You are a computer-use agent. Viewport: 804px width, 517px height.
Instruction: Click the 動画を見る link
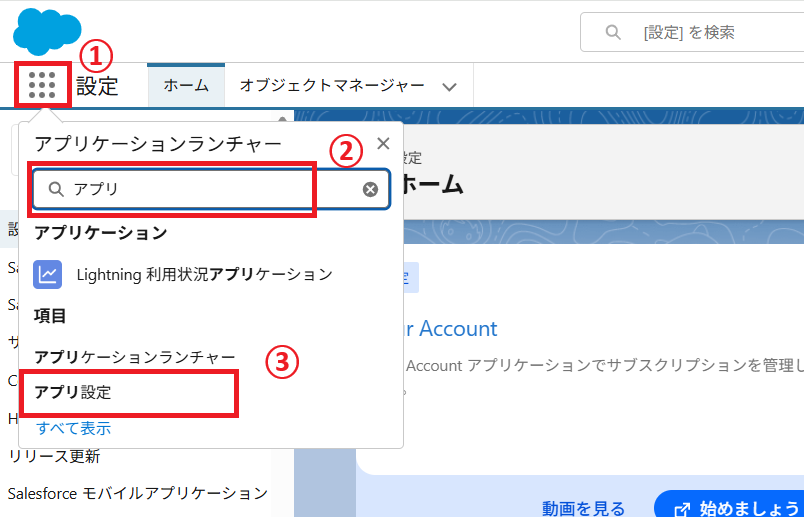(x=584, y=508)
